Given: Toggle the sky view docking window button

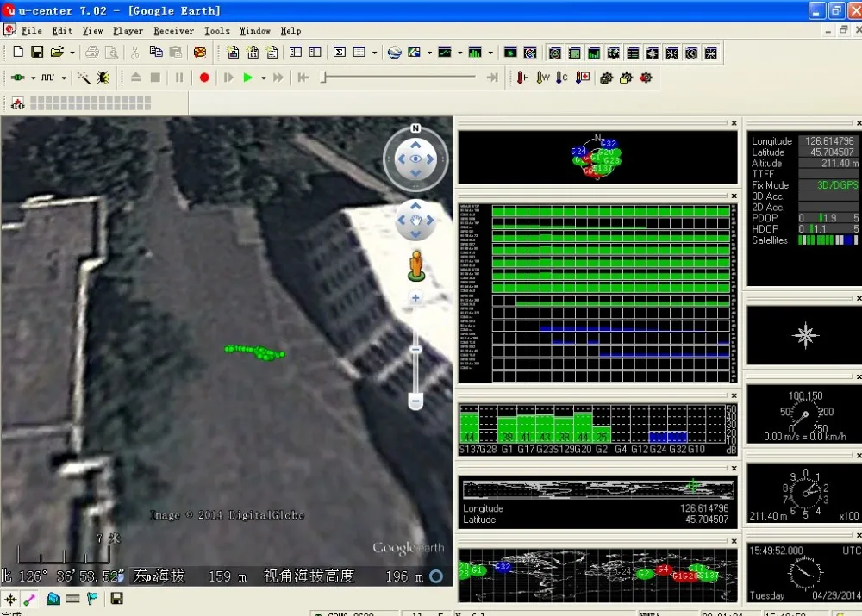Looking at the screenshot, I should (555, 53).
